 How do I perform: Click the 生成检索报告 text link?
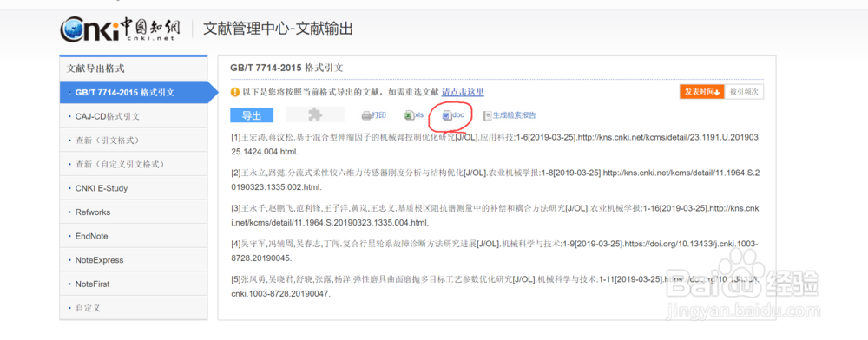click(x=514, y=115)
